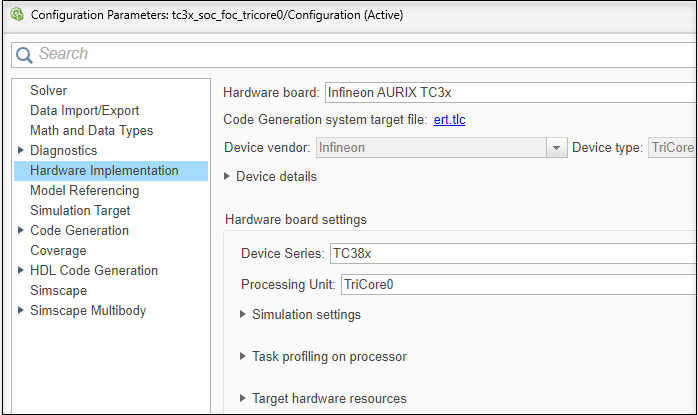Expand the Code Generation node arrow
Viewport: 698px width, 415px height.
pos(21,231)
